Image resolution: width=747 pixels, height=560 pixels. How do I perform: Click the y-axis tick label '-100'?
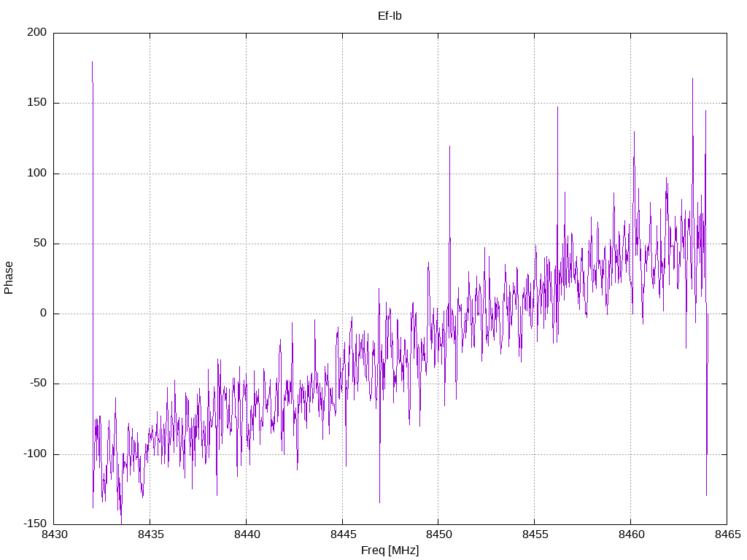tap(35, 454)
